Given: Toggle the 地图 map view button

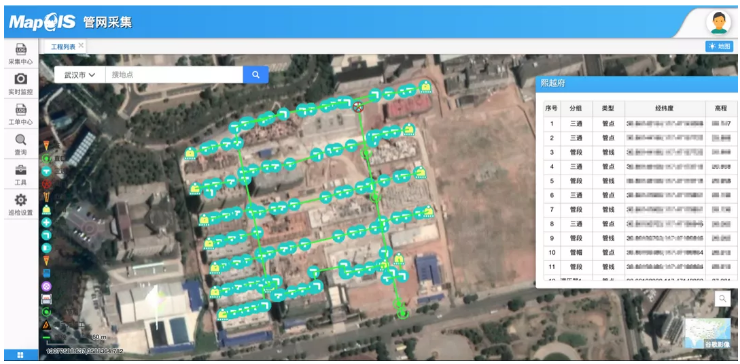Looking at the screenshot, I should click(x=719, y=46).
